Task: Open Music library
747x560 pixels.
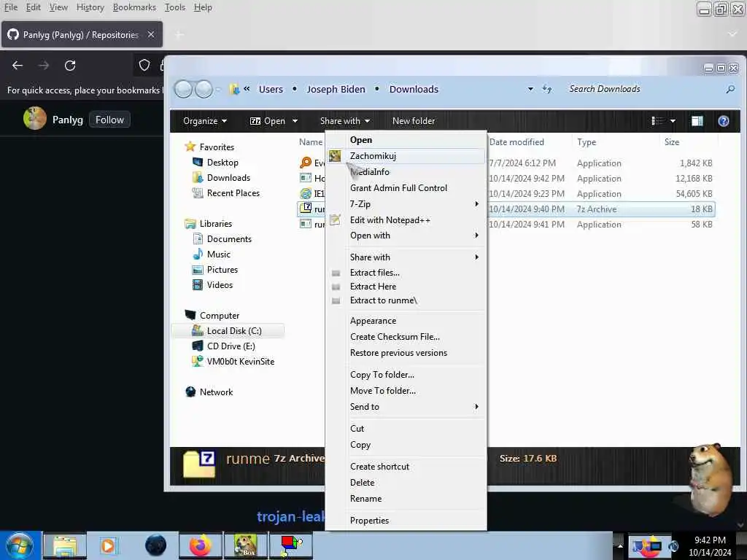Action: coord(218,254)
